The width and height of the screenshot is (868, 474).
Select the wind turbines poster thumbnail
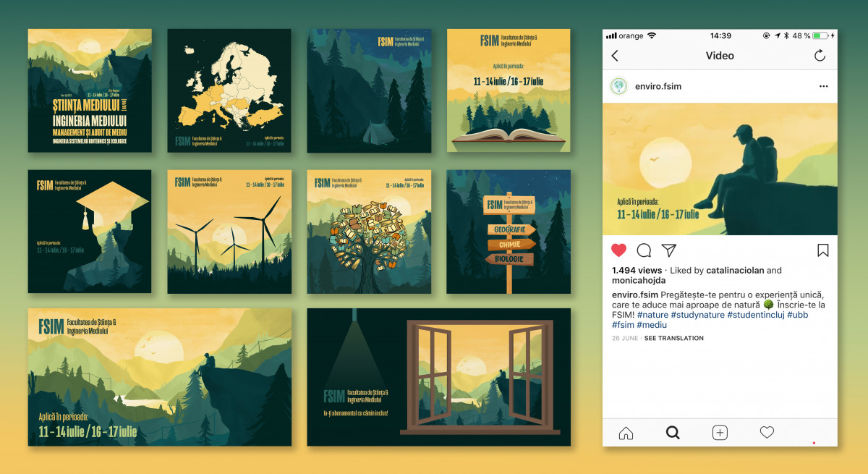[229, 232]
